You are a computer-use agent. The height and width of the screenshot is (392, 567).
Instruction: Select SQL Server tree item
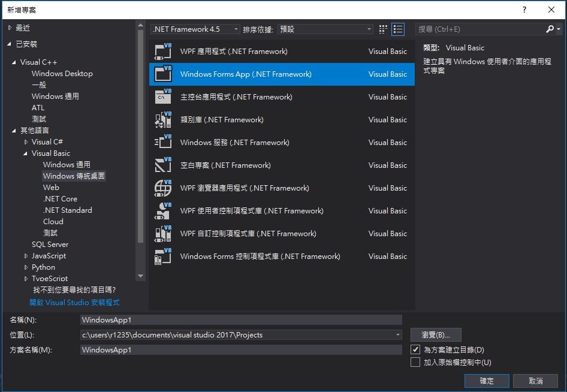click(x=50, y=245)
